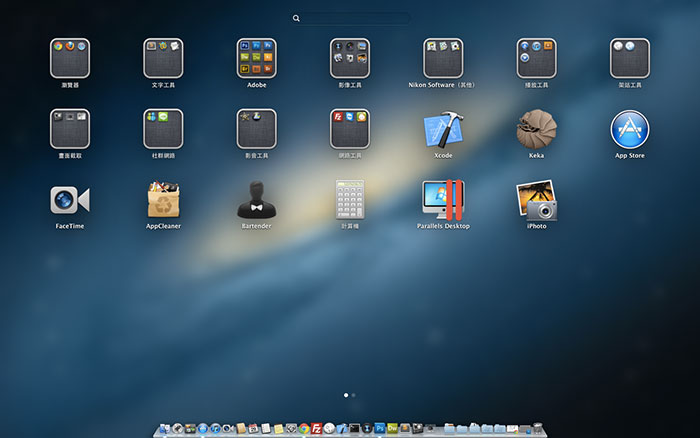This screenshot has height=438, width=700.
Task: Open the 影音工具 folder
Action: pos(256,129)
